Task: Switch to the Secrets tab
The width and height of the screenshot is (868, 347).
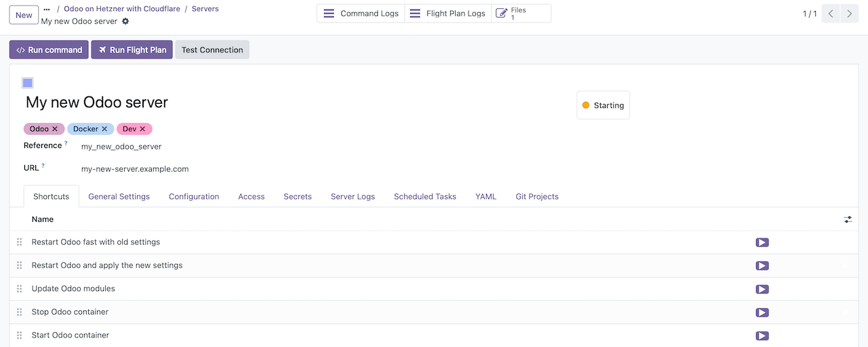Action: (x=298, y=196)
